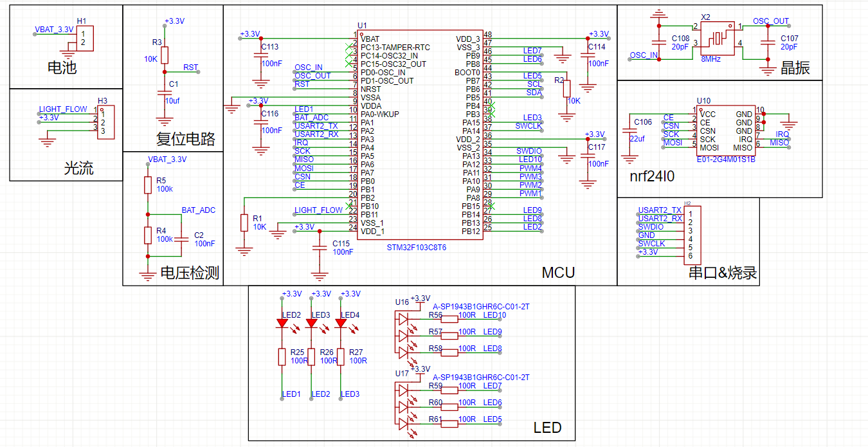Image resolution: width=868 pixels, height=447 pixels.
Task: Click the SWCLK net label at PA14
Action: pos(529,126)
